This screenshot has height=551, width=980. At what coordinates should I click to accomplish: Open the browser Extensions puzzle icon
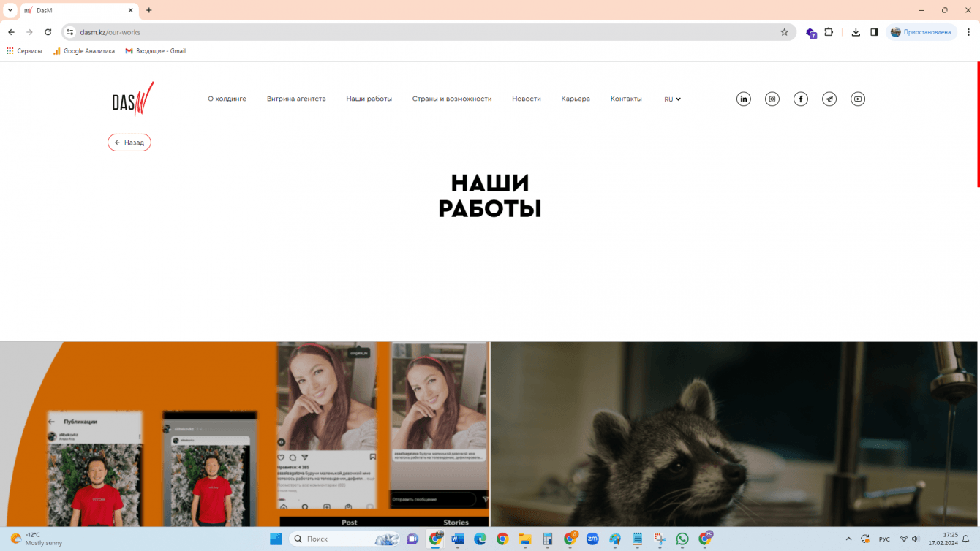tap(829, 32)
